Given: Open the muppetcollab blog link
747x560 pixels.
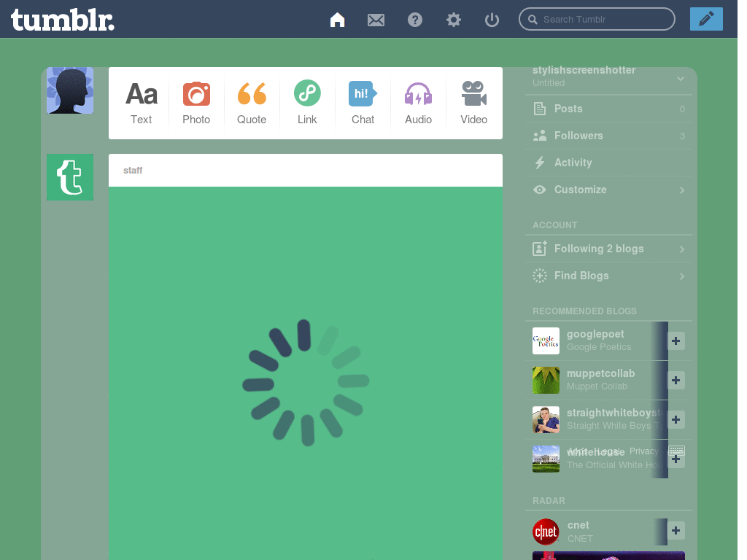Looking at the screenshot, I should [600, 373].
